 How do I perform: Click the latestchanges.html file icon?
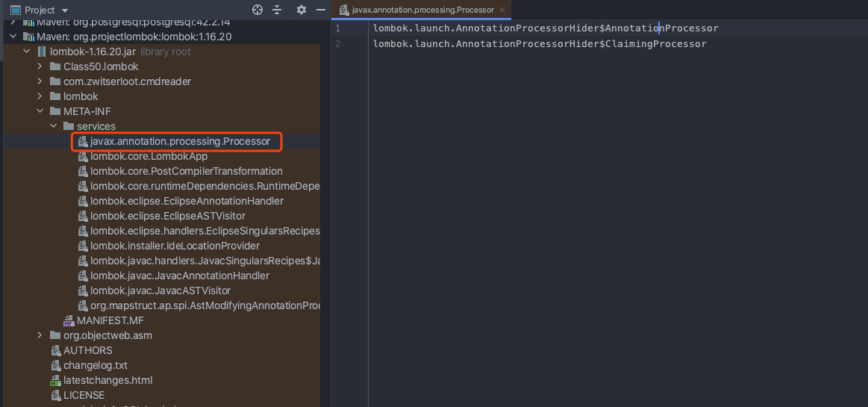point(54,380)
